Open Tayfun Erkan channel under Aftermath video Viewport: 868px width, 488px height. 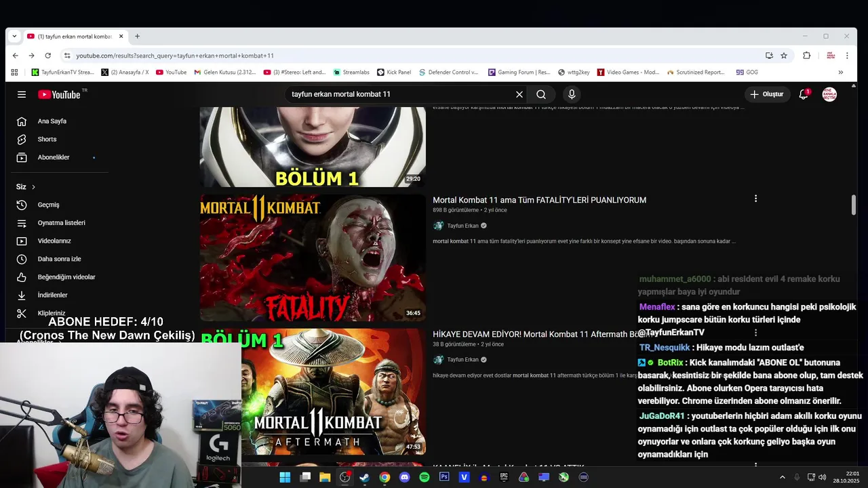pyautogui.click(x=462, y=360)
